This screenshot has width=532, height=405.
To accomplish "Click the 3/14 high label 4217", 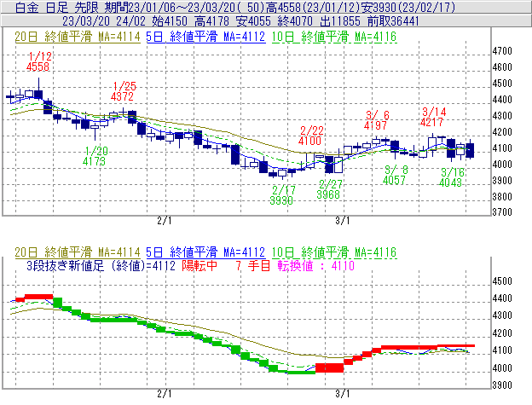I will click(431, 122).
